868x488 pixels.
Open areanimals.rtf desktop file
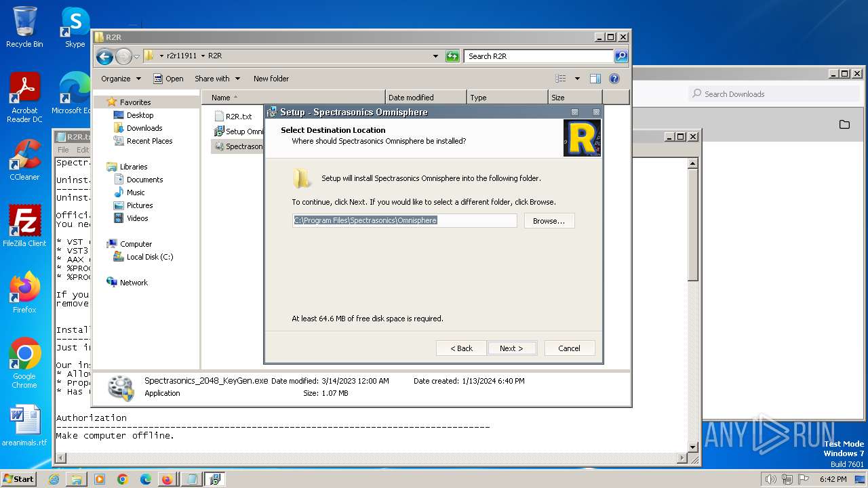point(24,426)
